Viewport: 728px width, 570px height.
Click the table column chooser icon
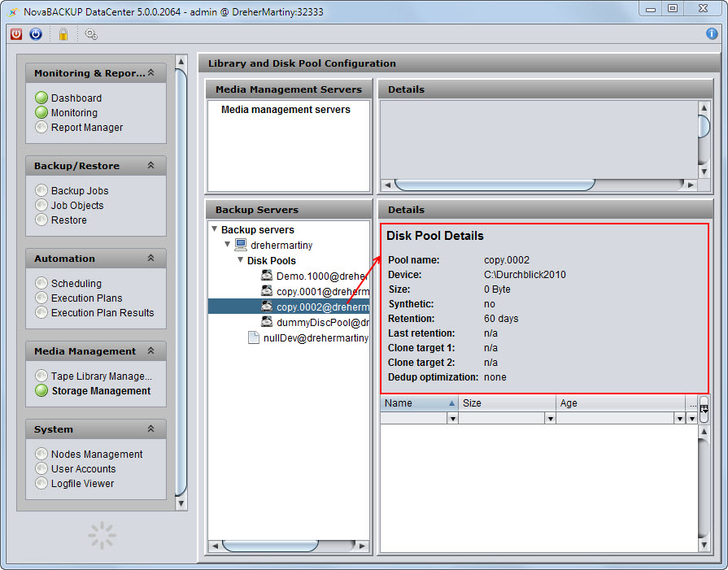click(704, 408)
